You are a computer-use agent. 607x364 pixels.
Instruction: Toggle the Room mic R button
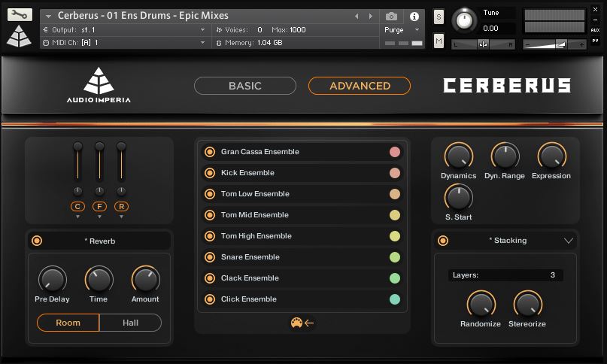121,206
